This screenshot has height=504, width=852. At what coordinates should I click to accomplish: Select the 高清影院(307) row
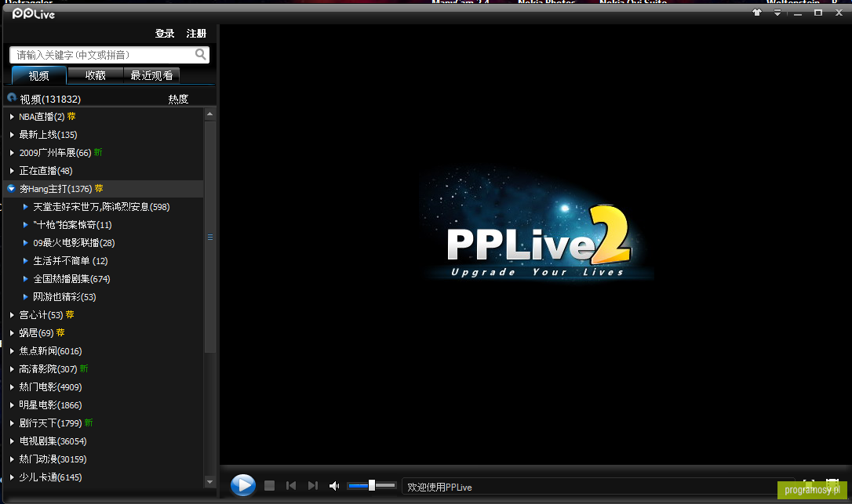click(104, 368)
